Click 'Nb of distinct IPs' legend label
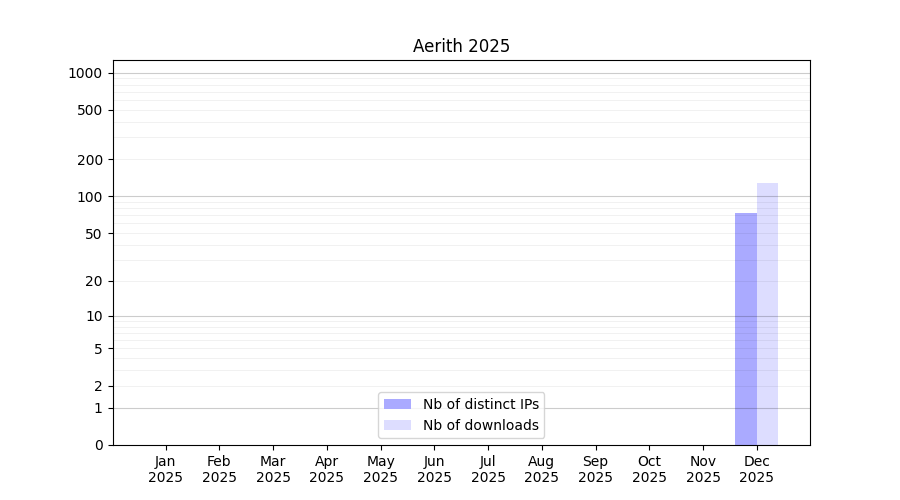The image size is (900, 500). 481,404
